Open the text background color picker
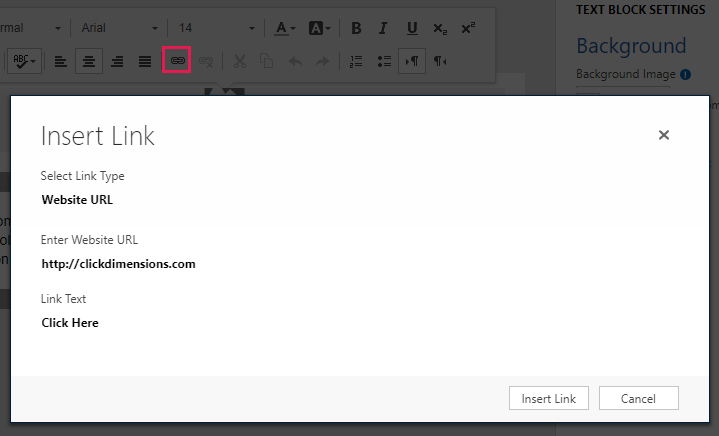This screenshot has width=719, height=436. (x=319, y=28)
